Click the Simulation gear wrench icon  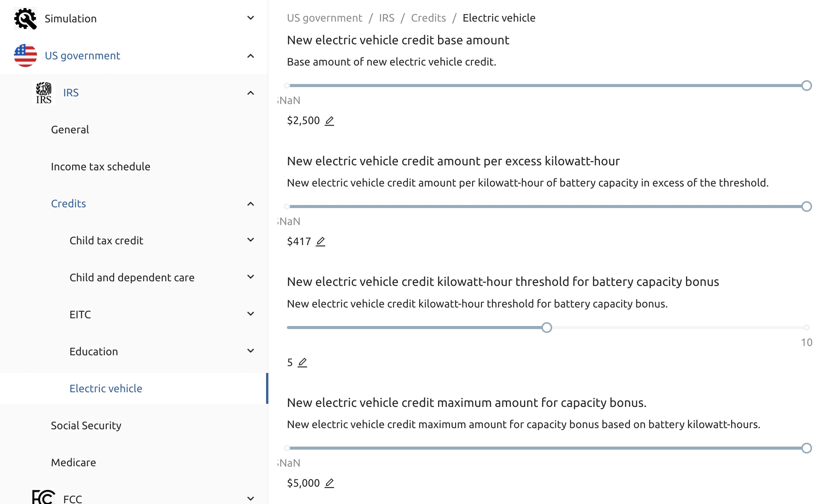point(25,18)
